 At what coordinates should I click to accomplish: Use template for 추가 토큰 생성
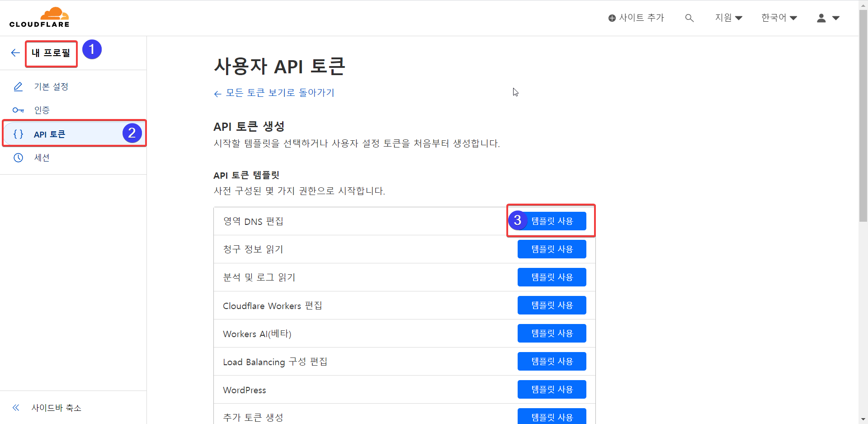(x=552, y=416)
